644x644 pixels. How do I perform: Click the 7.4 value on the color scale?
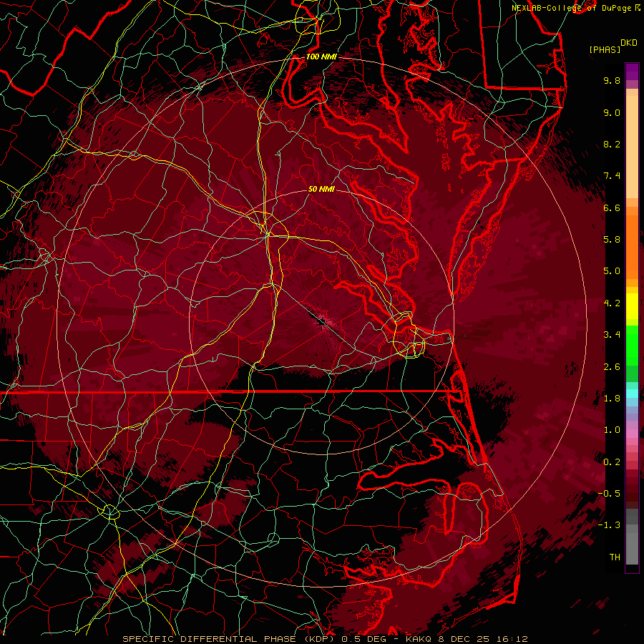coord(612,176)
